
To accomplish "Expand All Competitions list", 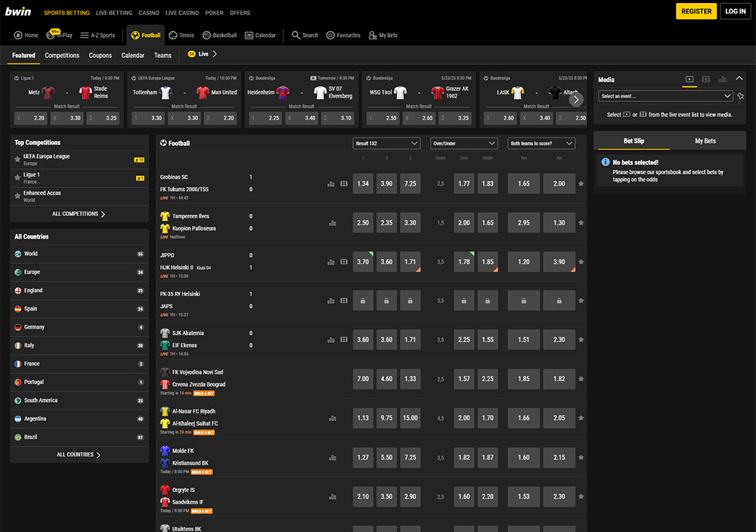I will [79, 214].
